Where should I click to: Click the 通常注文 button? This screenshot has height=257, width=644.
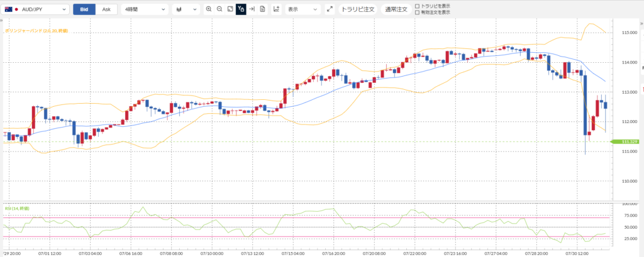coord(396,9)
